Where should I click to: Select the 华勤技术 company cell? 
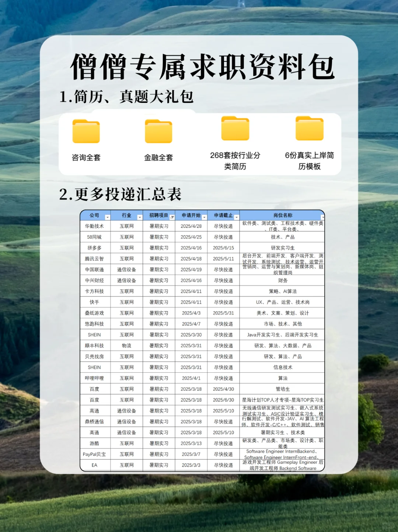pos(95,226)
